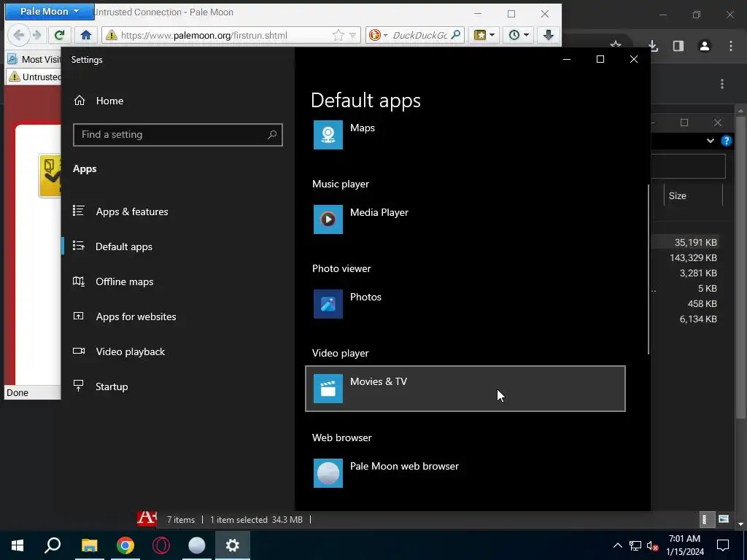Open Most Visited bookmark in Pale Moon
The height and width of the screenshot is (560, 747).
click(x=34, y=60)
